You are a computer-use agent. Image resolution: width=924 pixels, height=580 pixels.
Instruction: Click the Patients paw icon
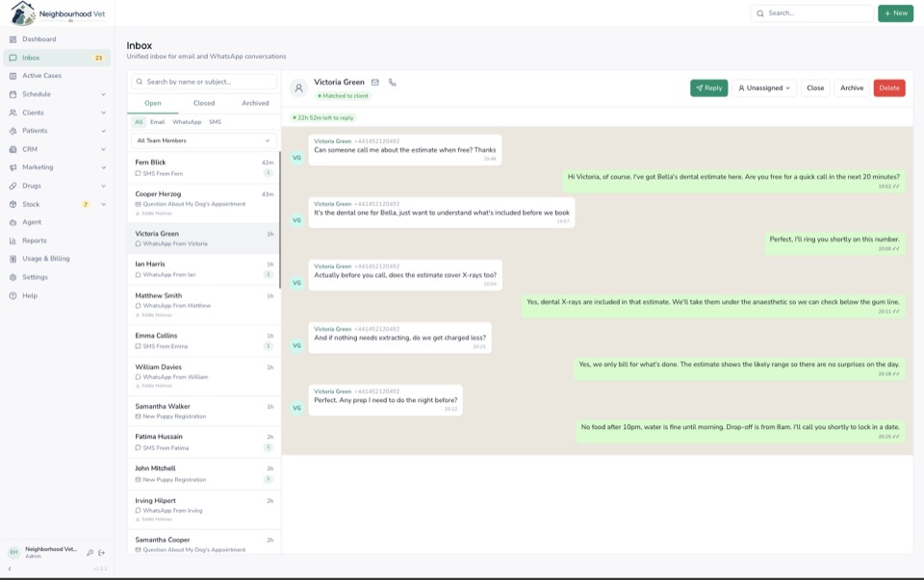(x=13, y=131)
